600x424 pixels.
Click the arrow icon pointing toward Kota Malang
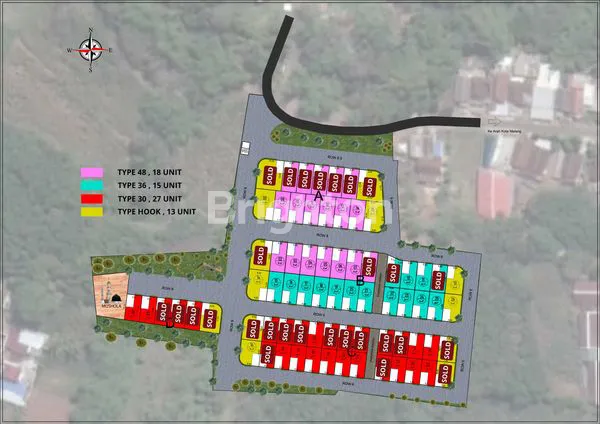(x=494, y=122)
